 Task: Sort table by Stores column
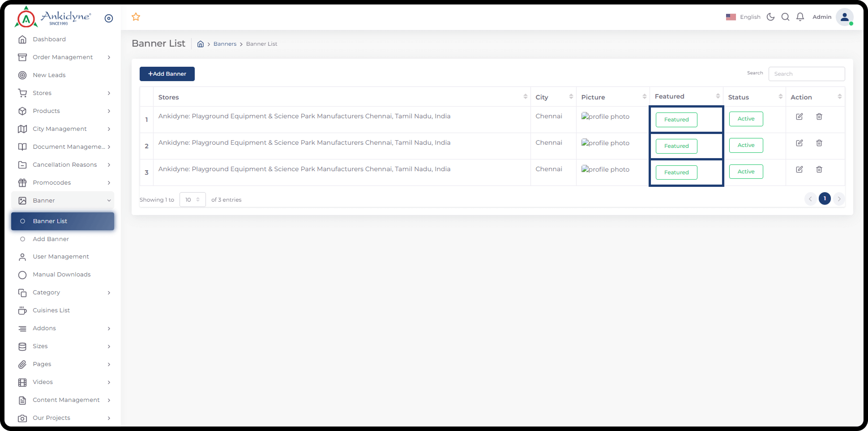(525, 97)
